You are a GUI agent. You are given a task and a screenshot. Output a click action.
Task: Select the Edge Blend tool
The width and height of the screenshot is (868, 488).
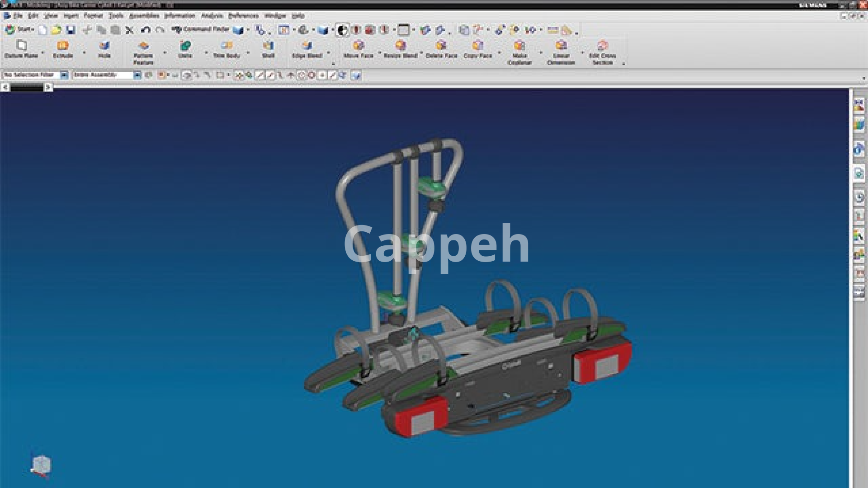[307, 46]
